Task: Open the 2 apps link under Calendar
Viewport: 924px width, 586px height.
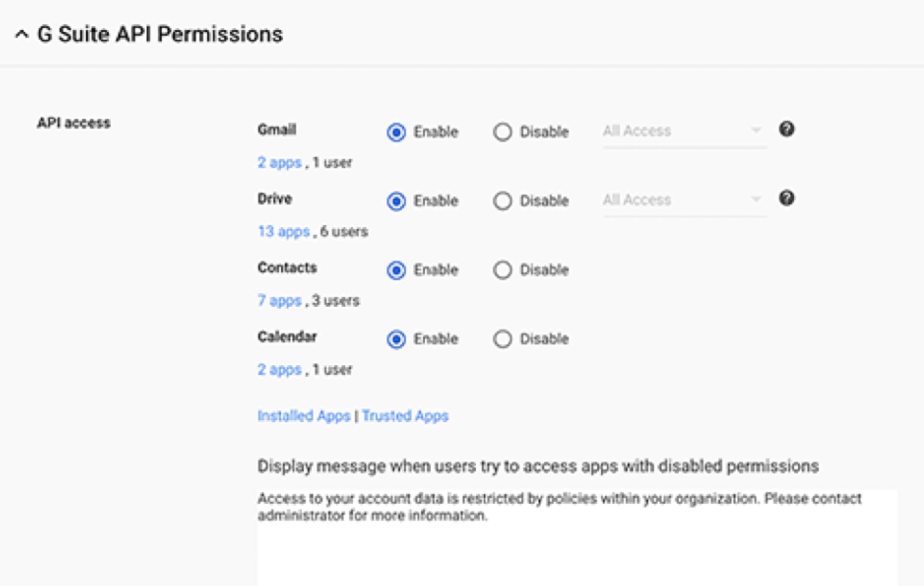Action: (279, 369)
